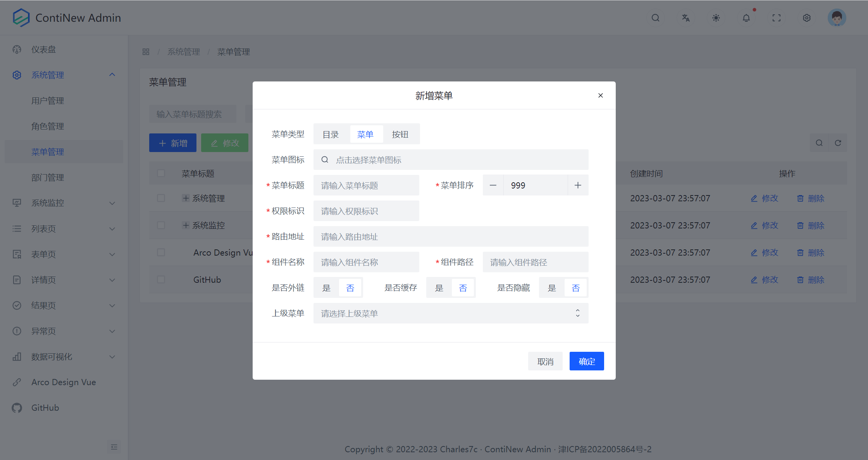
Task: Increase 菜单排序 with plus button
Action: coord(578,185)
